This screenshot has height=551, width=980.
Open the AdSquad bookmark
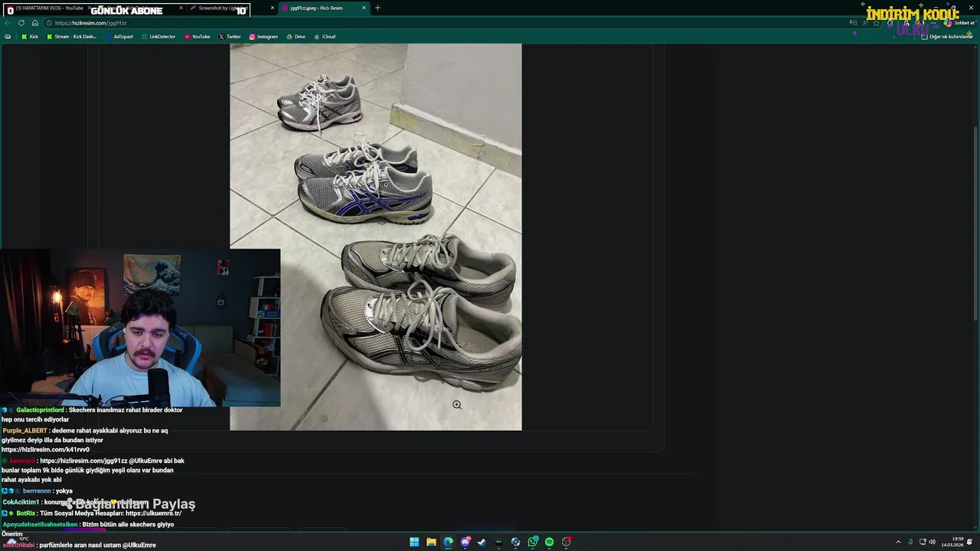pos(119,37)
